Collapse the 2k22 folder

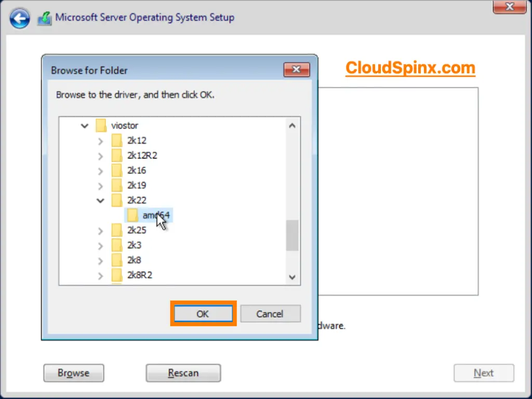coord(100,200)
